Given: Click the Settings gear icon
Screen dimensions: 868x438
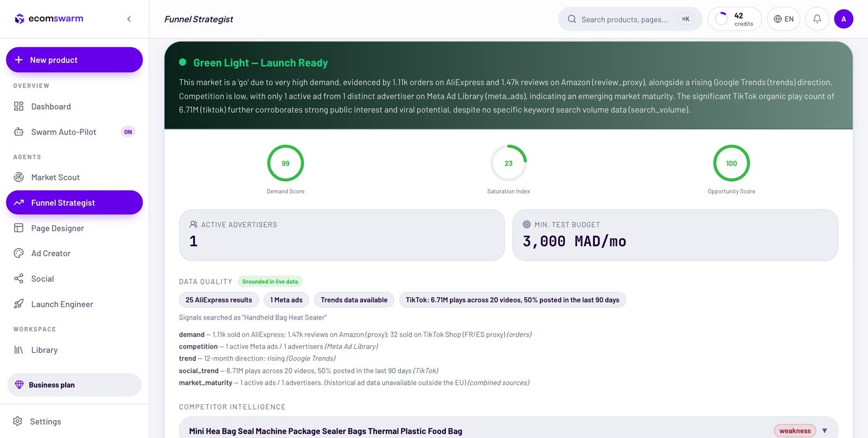Looking at the screenshot, I should (18, 422).
